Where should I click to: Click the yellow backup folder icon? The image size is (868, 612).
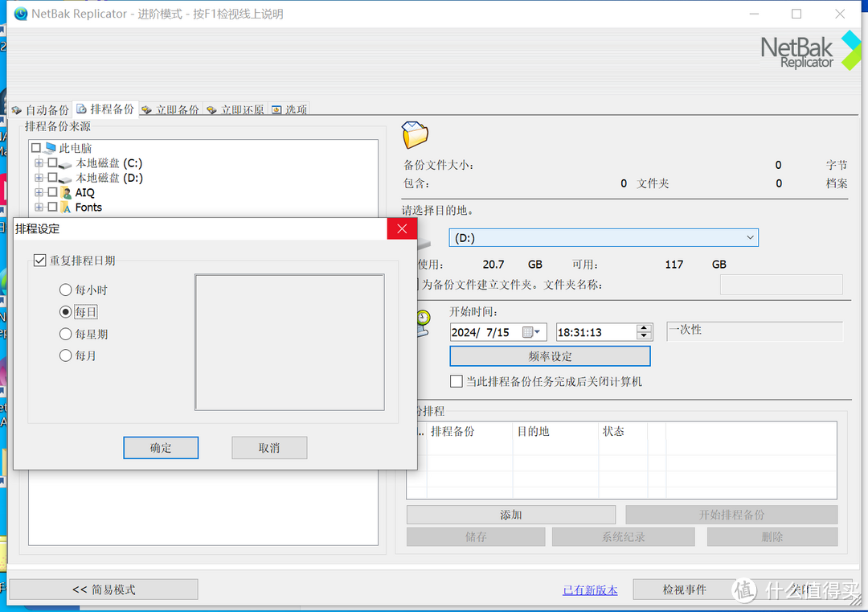coord(415,135)
